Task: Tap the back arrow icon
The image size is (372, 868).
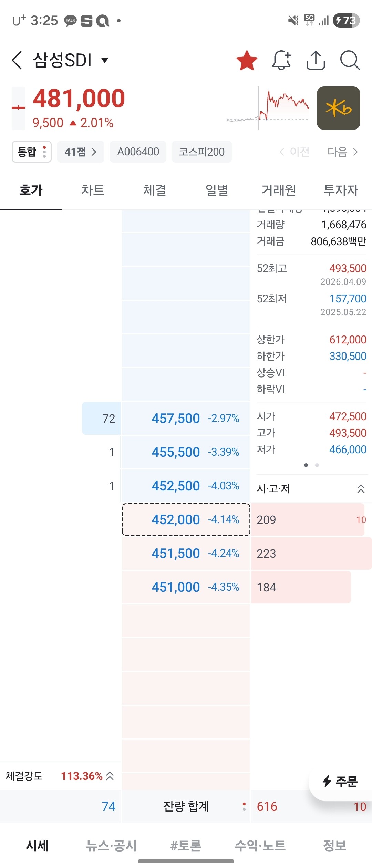Action: click(x=17, y=60)
